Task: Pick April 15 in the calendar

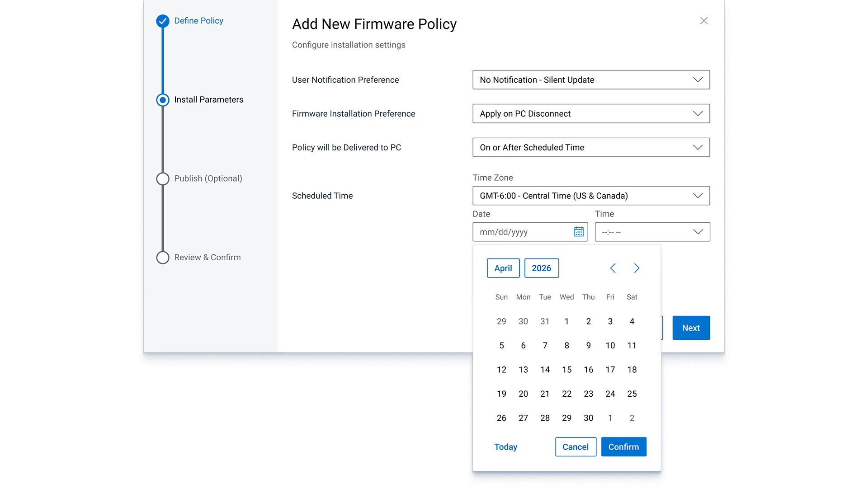Action: pos(566,370)
